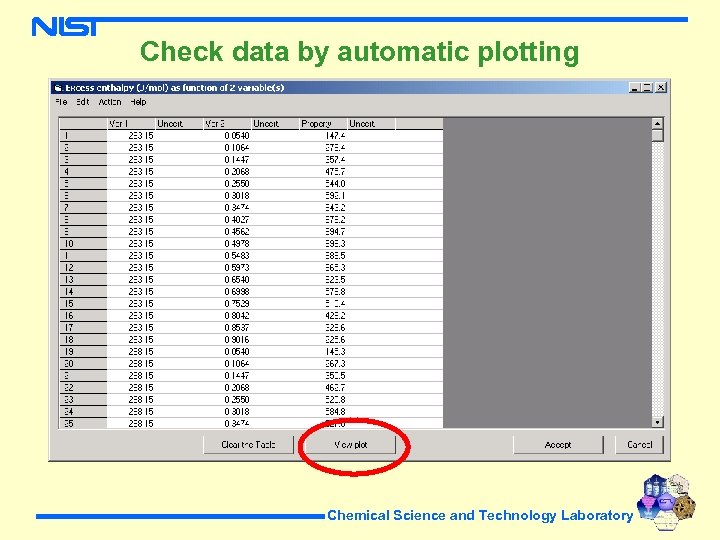Select row header 19
This screenshot has height=540, width=720.
coord(83,352)
